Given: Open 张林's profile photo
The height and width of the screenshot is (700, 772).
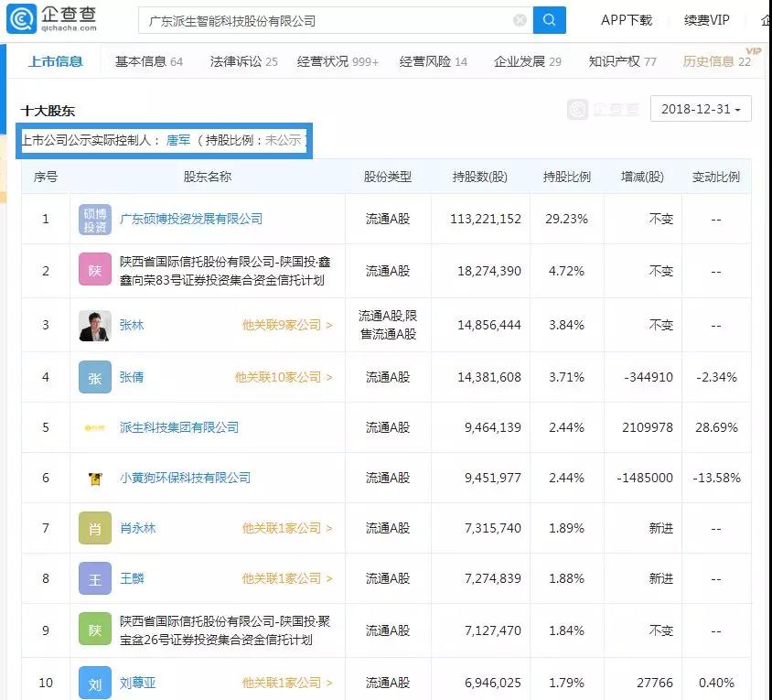Looking at the screenshot, I should [95, 326].
